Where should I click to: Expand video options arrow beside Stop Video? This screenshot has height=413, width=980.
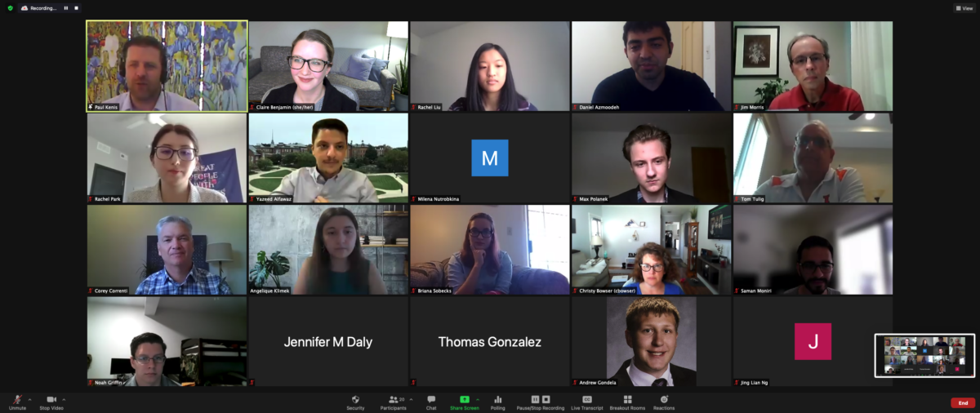click(64, 399)
